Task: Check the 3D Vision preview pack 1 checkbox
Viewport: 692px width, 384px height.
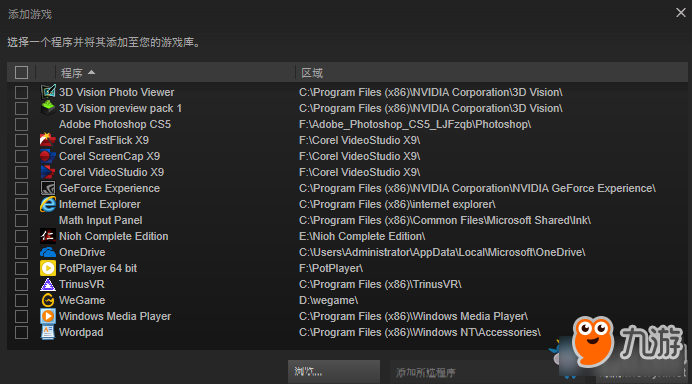Action: [x=21, y=108]
